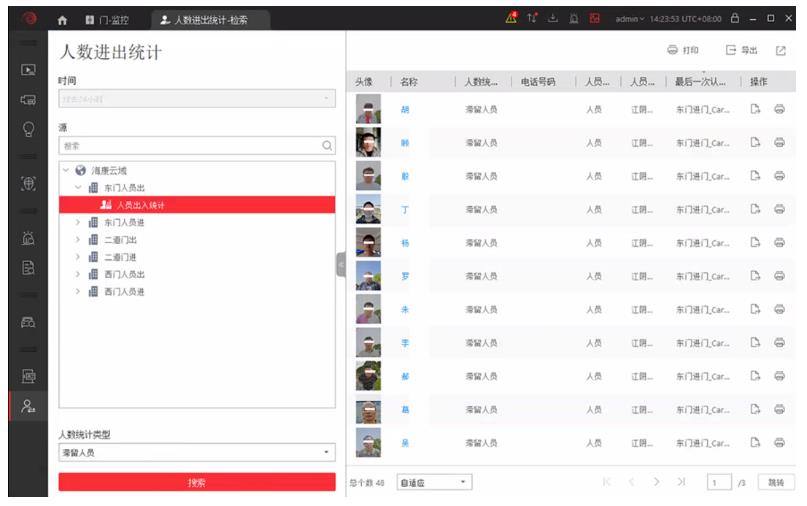Screen dimensions: 807x506
Task: Open the lightbulb module in left sidebar
Action: click(29, 129)
